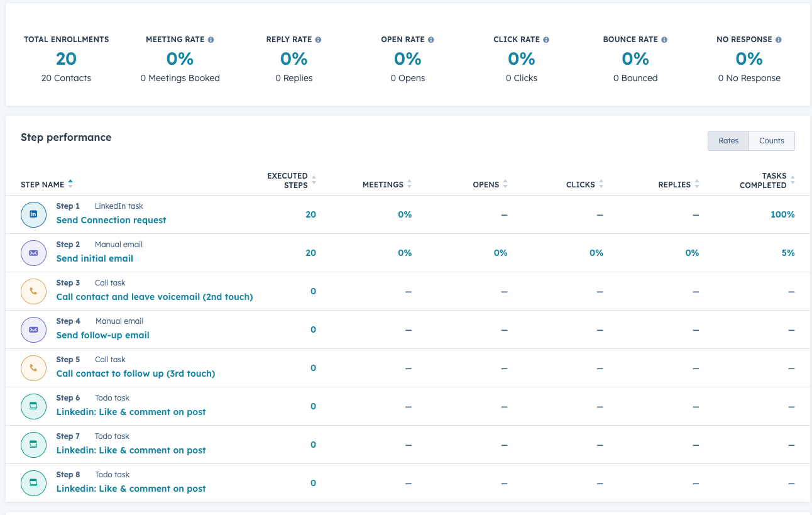Click the todo task icon for Step 6
This screenshot has width=812, height=515.
tap(33, 406)
